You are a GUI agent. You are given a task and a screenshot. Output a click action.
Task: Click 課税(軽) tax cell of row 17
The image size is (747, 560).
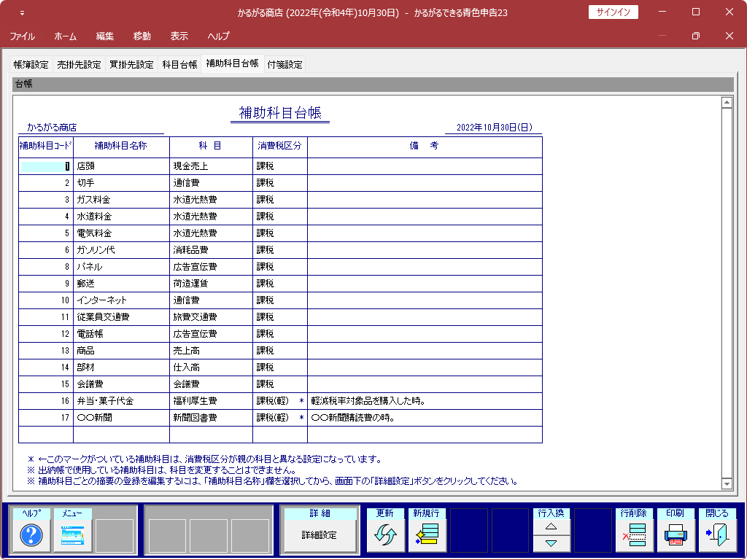click(x=280, y=418)
